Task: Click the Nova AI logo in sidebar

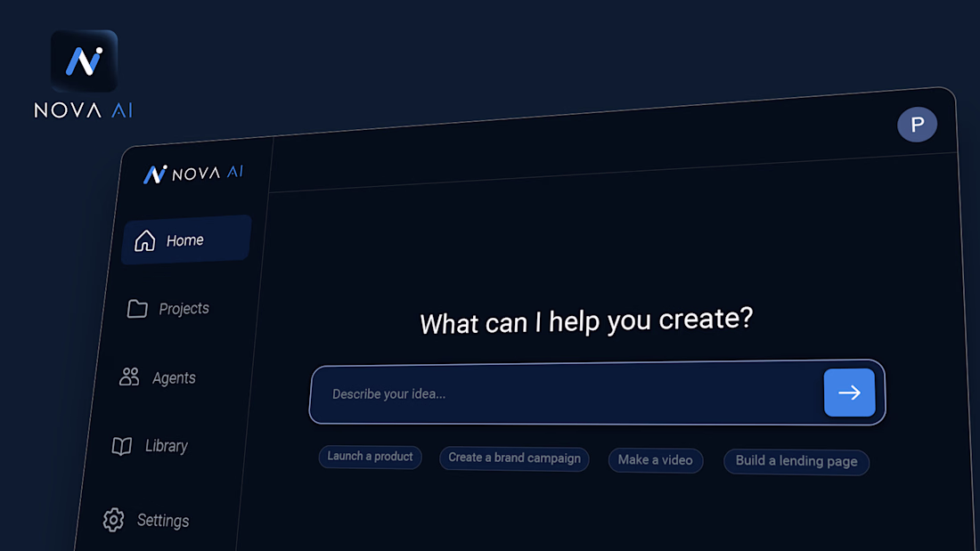Action: [x=192, y=173]
